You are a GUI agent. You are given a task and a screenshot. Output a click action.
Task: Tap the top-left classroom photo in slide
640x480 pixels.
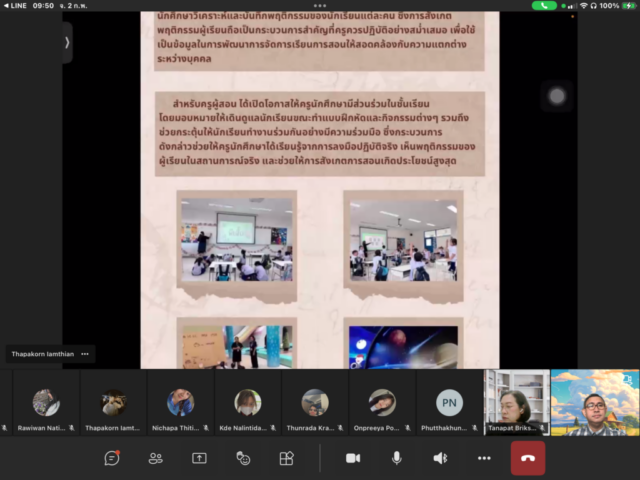coord(236,238)
